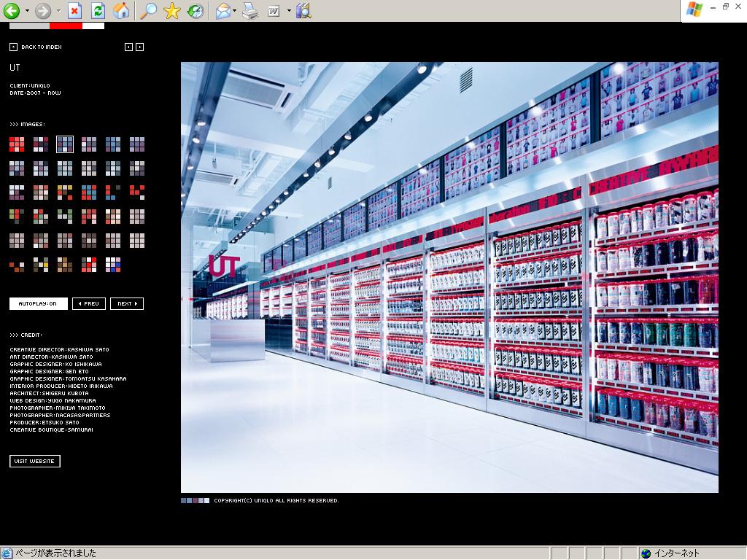
Task: Go back with the green Back arrow
Action: tap(12, 10)
